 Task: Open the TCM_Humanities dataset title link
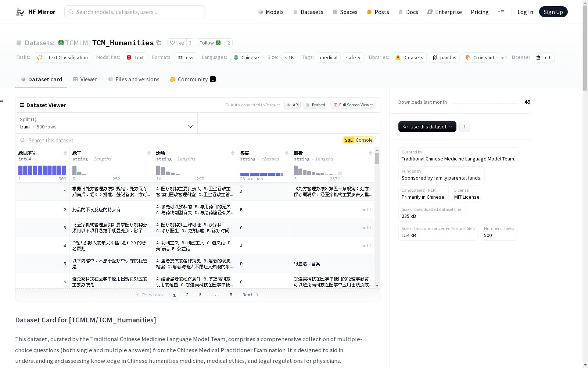tap(123, 43)
